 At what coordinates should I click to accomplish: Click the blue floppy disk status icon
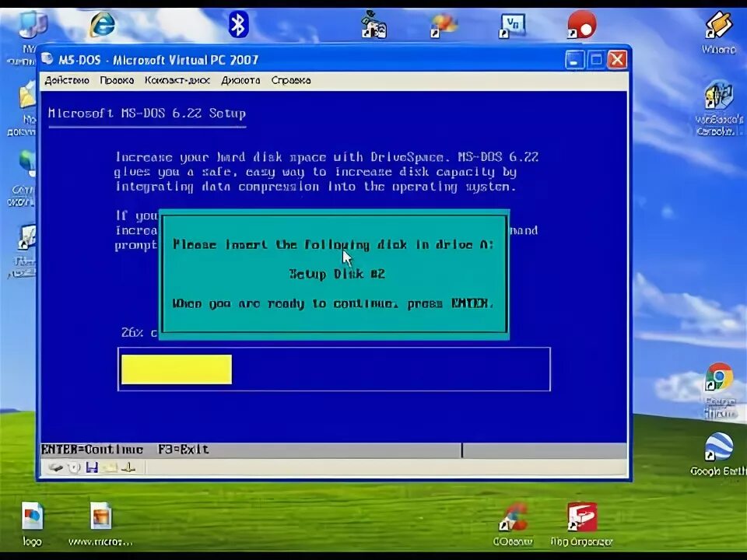click(92, 467)
